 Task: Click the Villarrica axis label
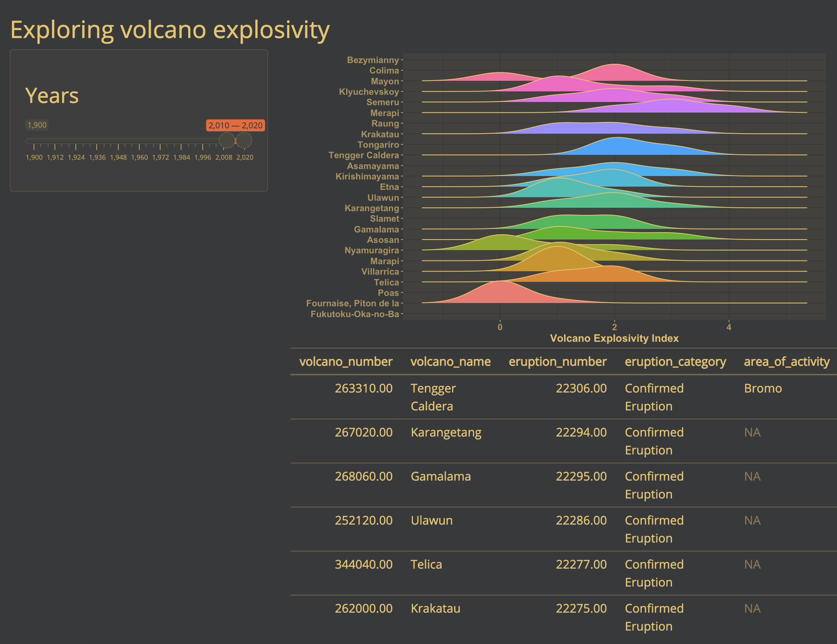(x=380, y=272)
